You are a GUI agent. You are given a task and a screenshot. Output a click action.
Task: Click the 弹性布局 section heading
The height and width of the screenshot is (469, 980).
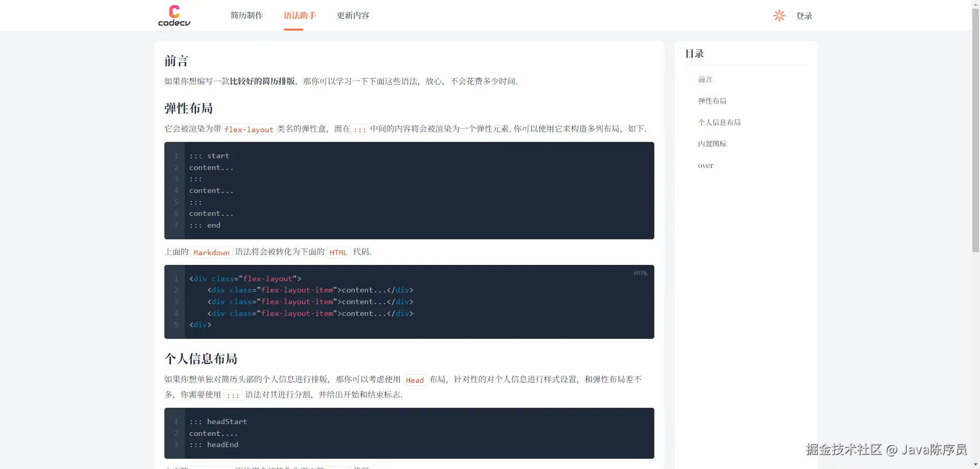click(188, 108)
